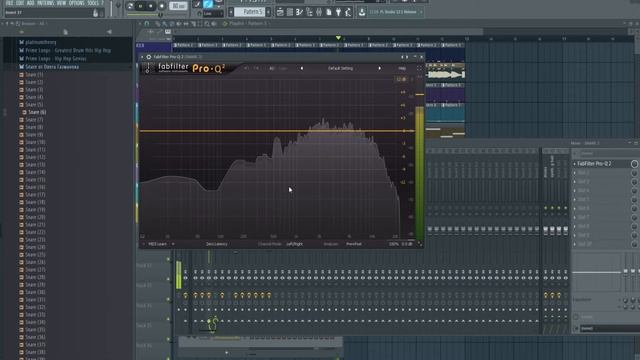Collapse the 'Snare' folder in browser
Screen dimensions: 640x360
[x=52, y=67]
